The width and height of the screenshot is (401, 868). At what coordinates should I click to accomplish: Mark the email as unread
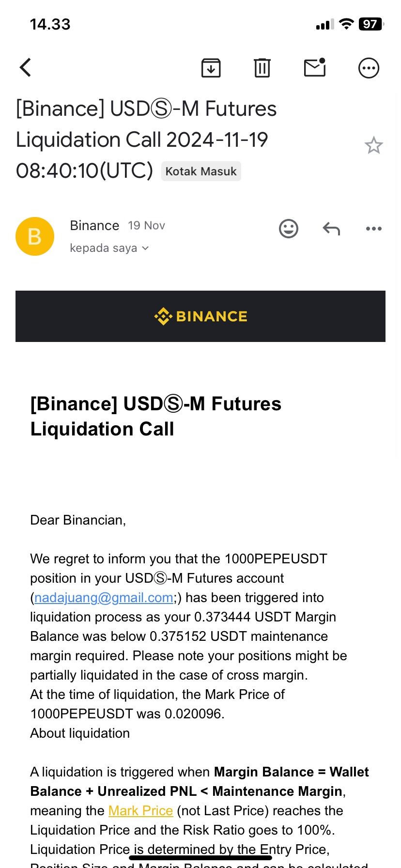(315, 68)
